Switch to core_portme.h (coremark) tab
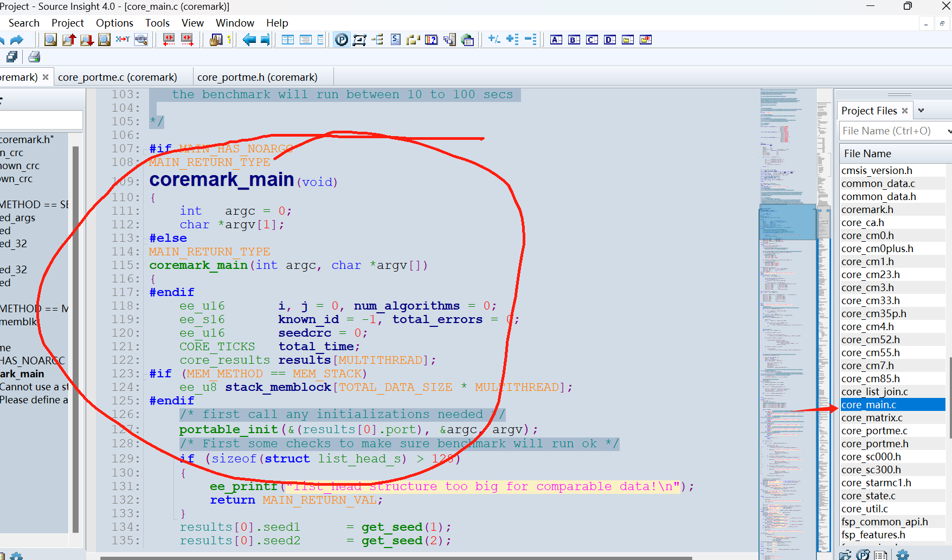 coord(258,77)
